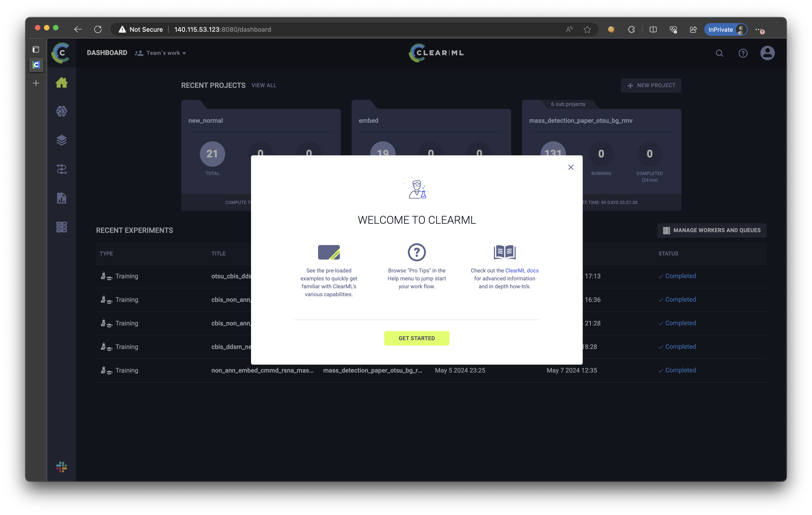Go to the Home dashboard icon
This screenshot has height=515, width=812.
pyautogui.click(x=61, y=83)
